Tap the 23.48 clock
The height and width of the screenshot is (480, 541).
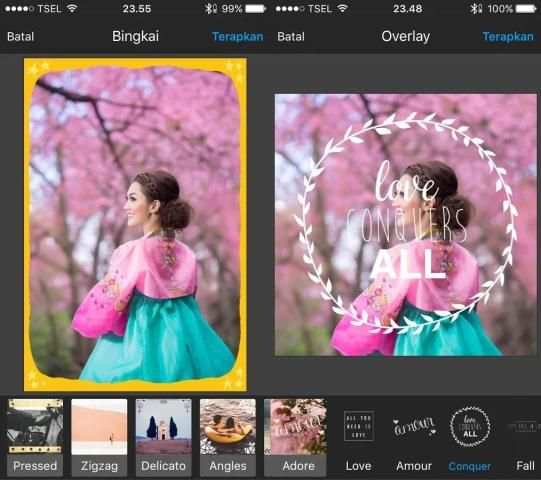407,9
